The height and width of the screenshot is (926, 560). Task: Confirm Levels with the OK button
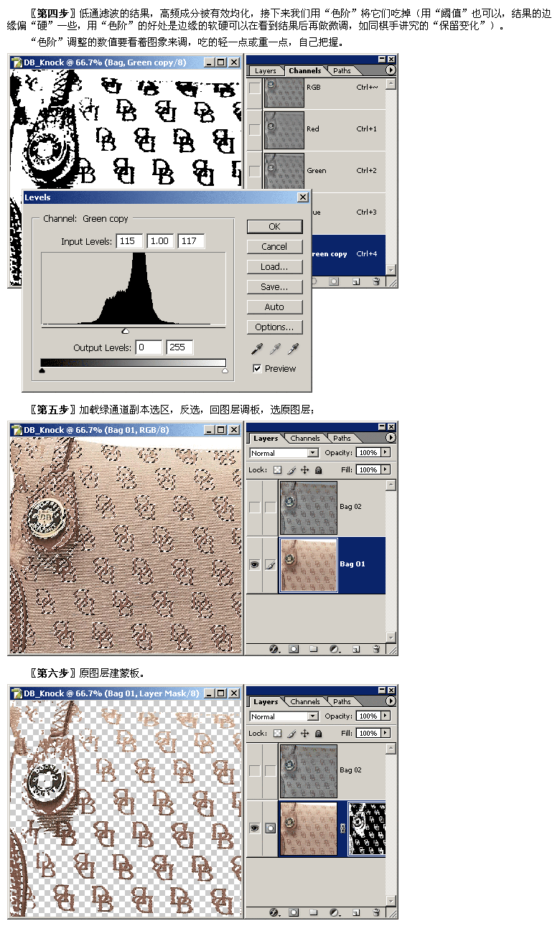click(274, 227)
